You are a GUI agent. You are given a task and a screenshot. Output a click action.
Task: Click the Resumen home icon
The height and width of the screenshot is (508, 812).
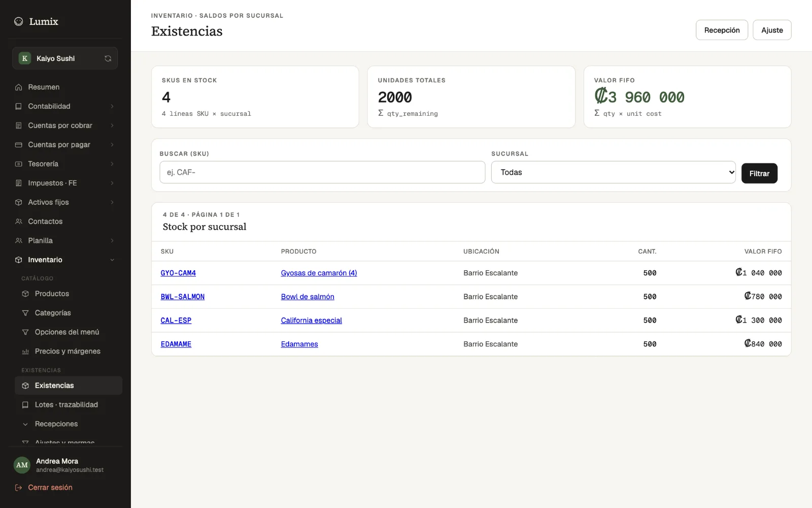[19, 87]
